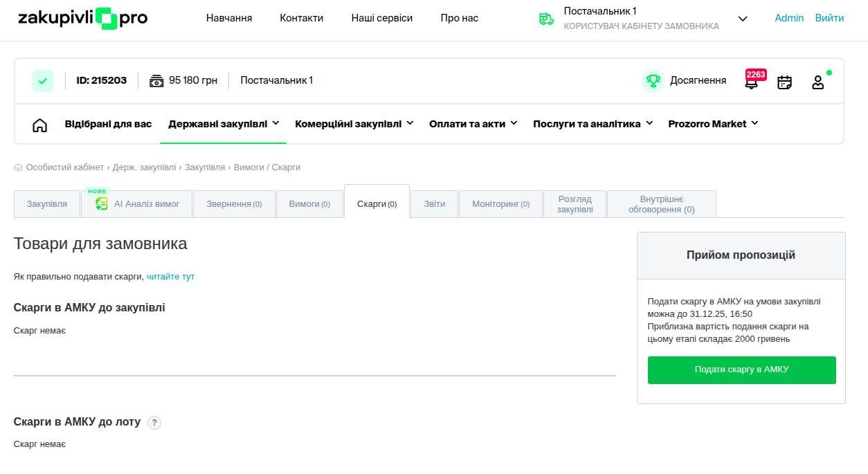Open the calendar icon in header
The width and height of the screenshot is (868, 474).
pyautogui.click(x=784, y=82)
